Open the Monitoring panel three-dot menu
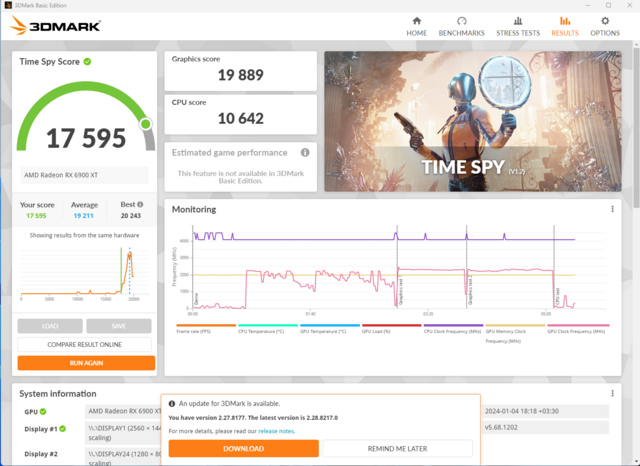Image resolution: width=640 pixels, height=466 pixels. [x=613, y=209]
